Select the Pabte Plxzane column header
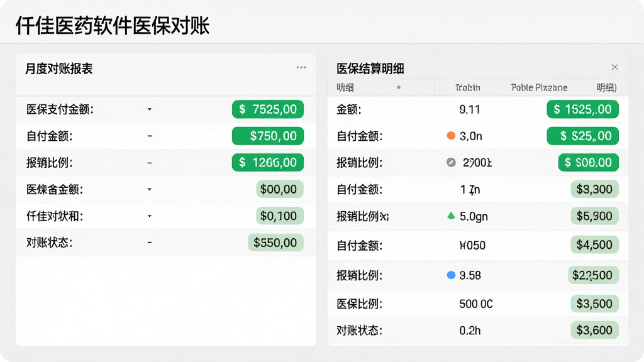644x362 pixels. (539, 87)
